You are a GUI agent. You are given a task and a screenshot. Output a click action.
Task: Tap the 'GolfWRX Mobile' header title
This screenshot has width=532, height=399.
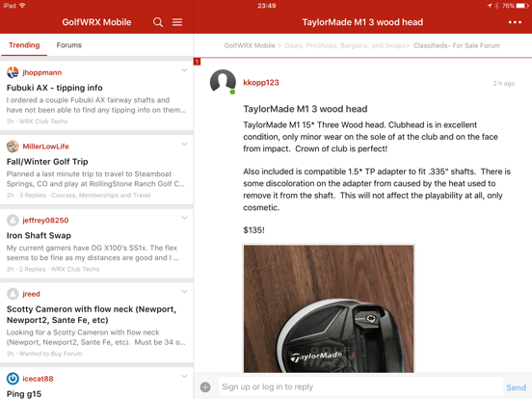pyautogui.click(x=96, y=22)
